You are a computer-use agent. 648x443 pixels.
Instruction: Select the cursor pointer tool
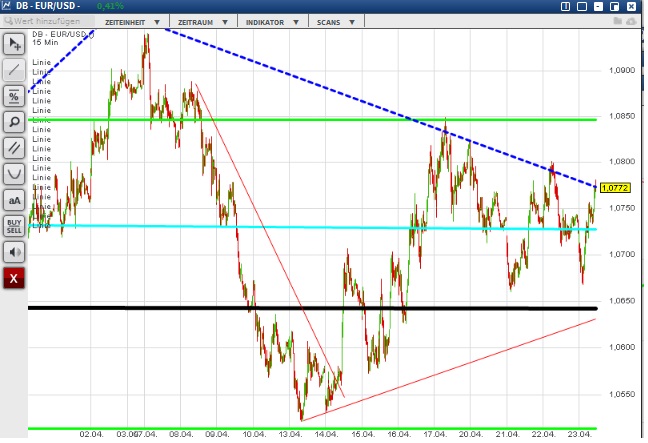tap(14, 44)
